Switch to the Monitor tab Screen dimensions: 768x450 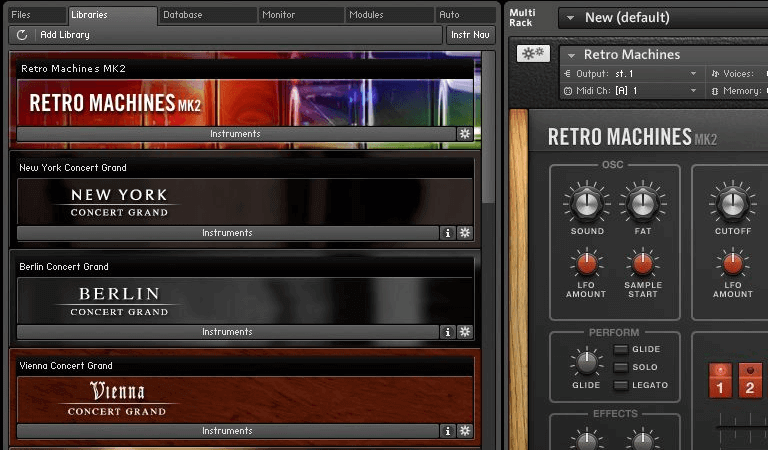[x=301, y=15]
